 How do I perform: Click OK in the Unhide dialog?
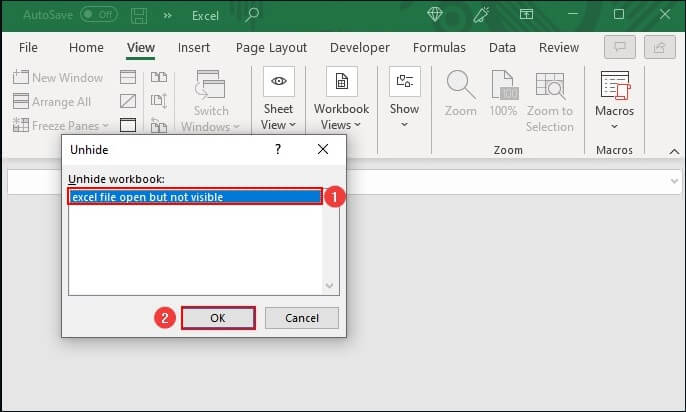(218, 317)
